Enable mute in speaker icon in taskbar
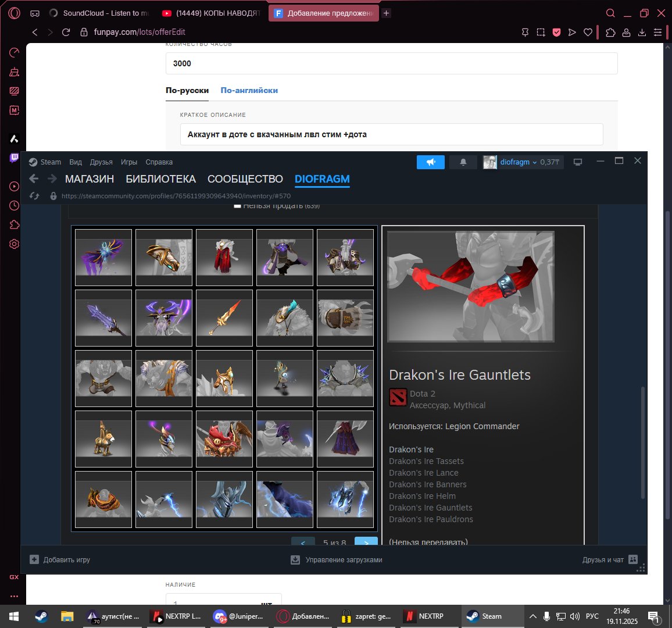Viewport: 672px width, 628px height. click(574, 616)
